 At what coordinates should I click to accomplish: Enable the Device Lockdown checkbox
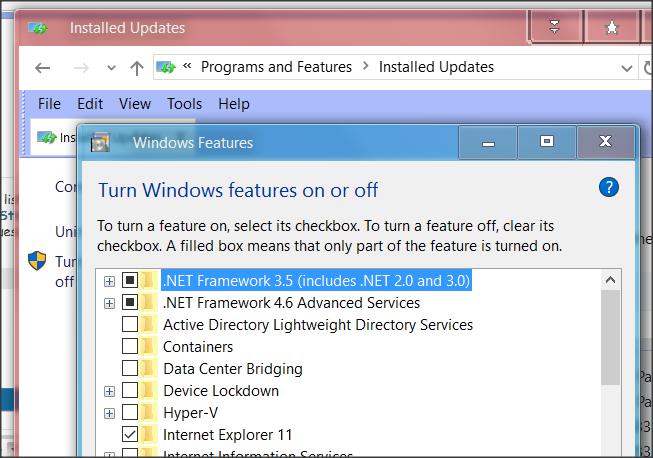click(130, 391)
